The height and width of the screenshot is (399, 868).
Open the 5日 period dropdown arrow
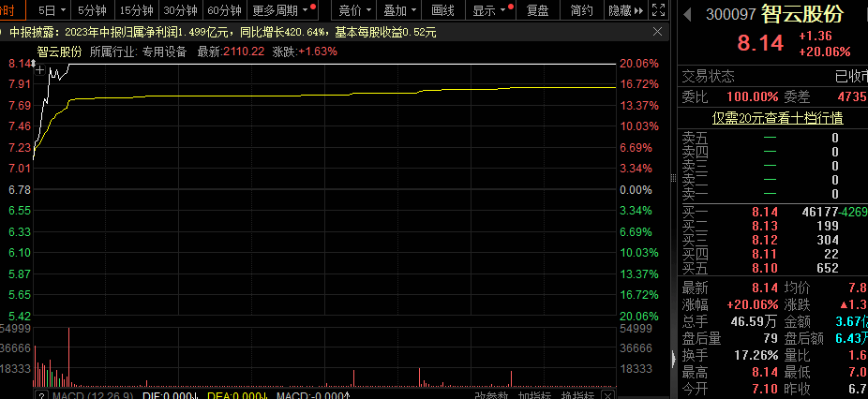(64, 11)
